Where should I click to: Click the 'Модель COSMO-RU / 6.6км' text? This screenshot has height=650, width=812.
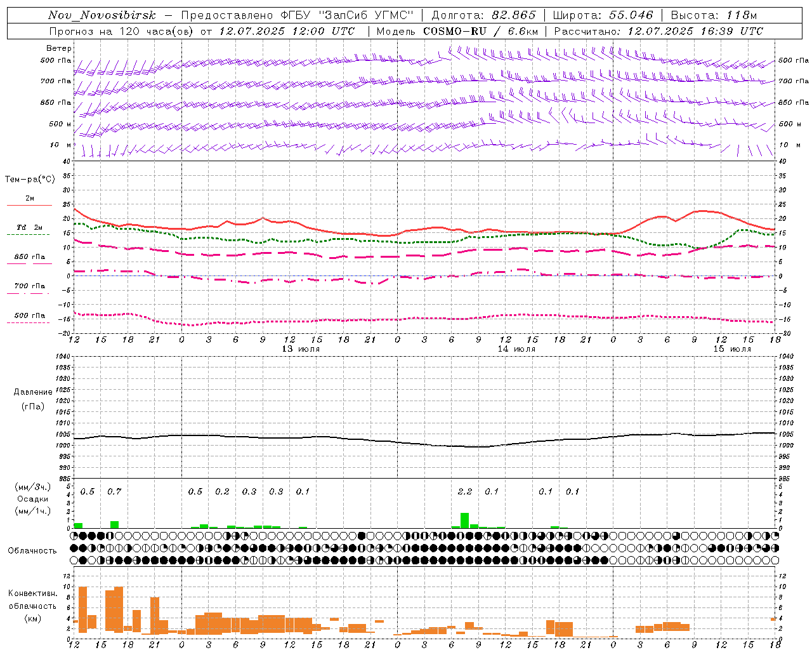tap(457, 31)
